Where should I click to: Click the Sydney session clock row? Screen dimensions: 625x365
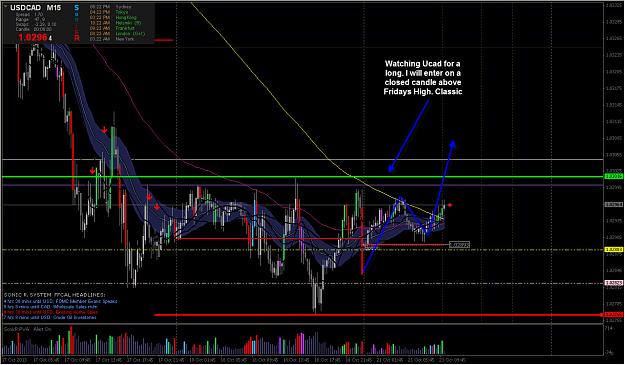click(x=110, y=7)
